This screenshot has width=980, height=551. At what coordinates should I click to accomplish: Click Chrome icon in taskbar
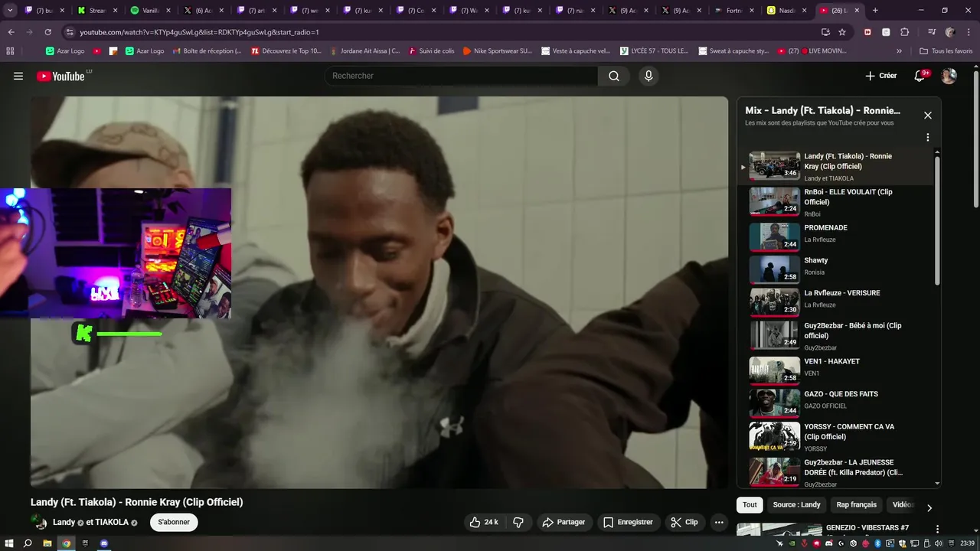click(66, 543)
